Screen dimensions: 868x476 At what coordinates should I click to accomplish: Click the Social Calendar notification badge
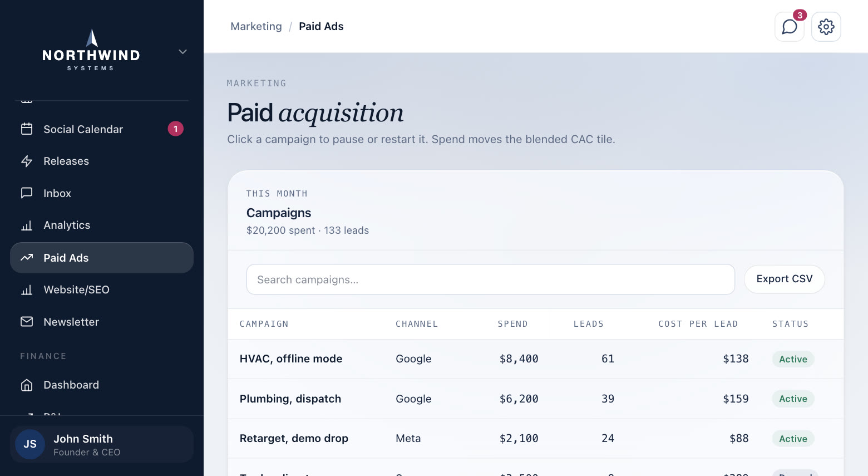point(176,129)
